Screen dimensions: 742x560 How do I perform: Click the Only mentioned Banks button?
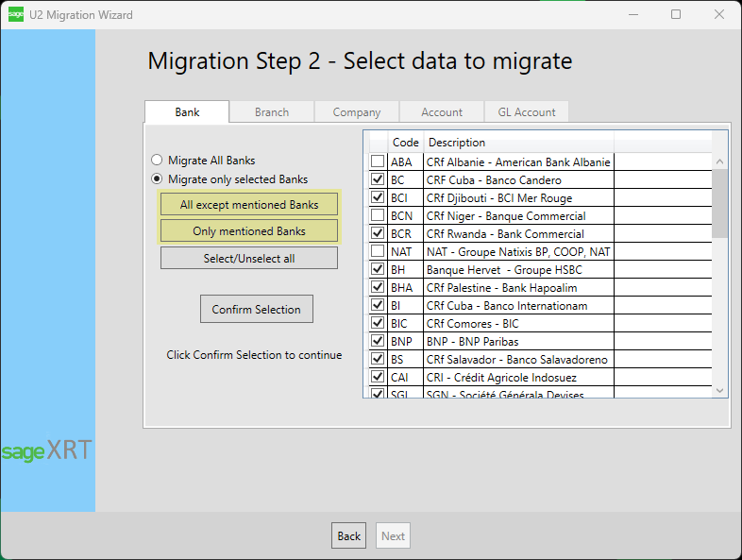point(249,231)
